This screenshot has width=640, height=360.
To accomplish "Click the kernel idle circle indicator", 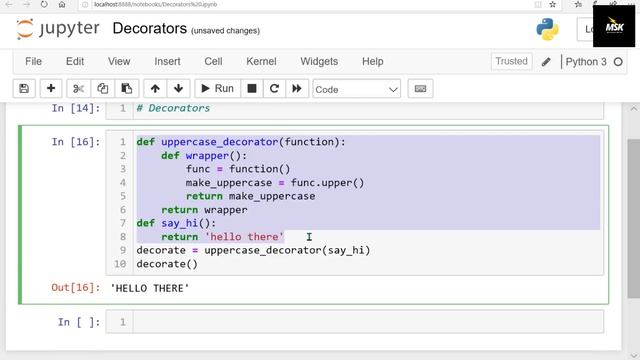I will click(618, 62).
